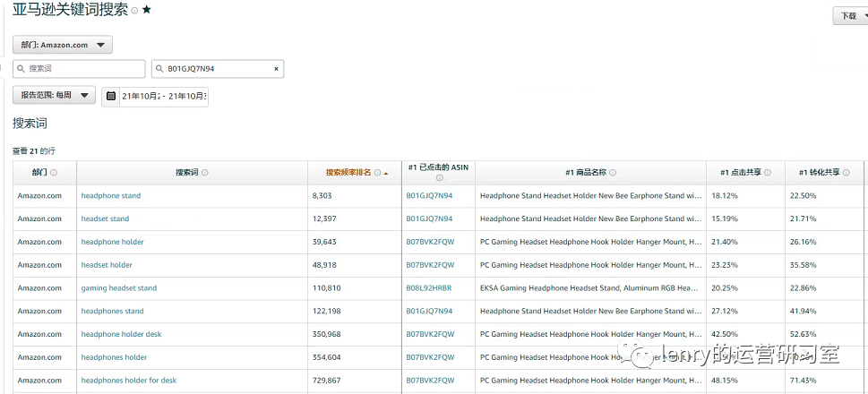Click the calendar icon of date range
Screen dimensions: 868x394
(x=111, y=96)
